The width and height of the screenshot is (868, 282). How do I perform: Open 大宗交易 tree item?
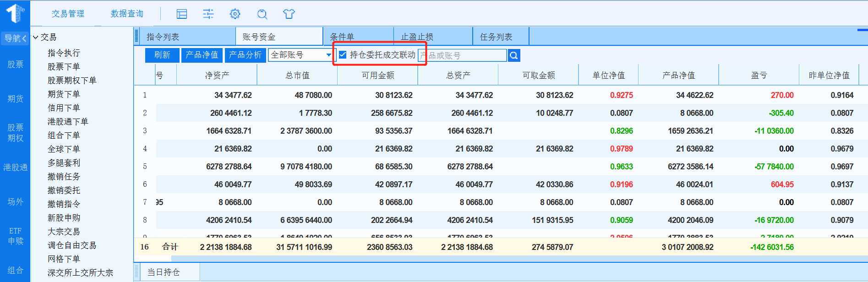[x=64, y=232]
